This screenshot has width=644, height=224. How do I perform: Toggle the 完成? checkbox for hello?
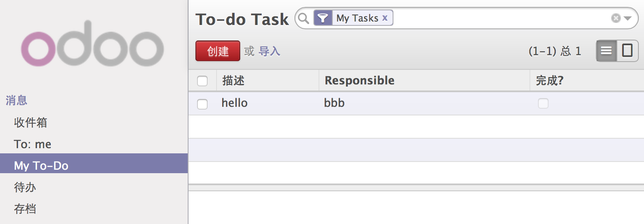click(543, 103)
